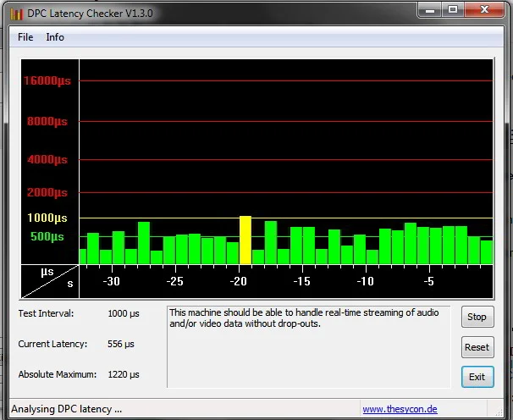Click the 16000µs axis label
Viewport: 513px width, 420px height.
[48, 81]
